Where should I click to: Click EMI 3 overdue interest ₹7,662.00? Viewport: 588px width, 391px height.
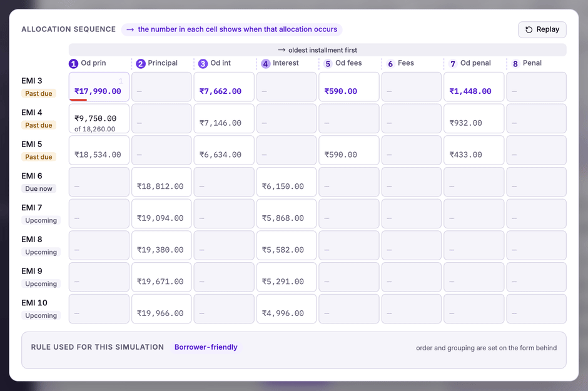224,86
